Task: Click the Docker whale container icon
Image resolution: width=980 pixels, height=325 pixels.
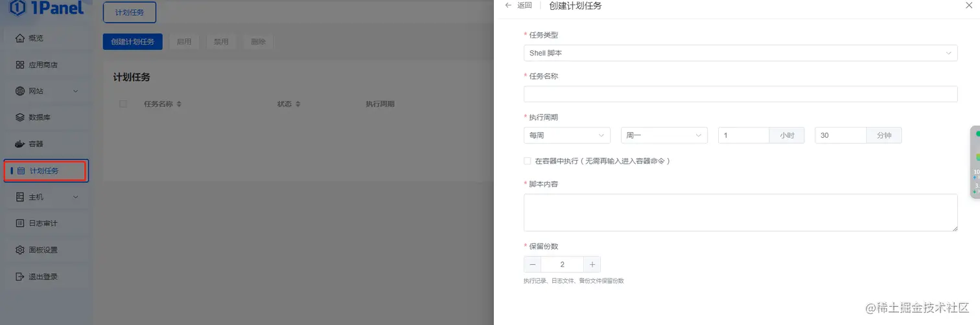Action: (19, 144)
